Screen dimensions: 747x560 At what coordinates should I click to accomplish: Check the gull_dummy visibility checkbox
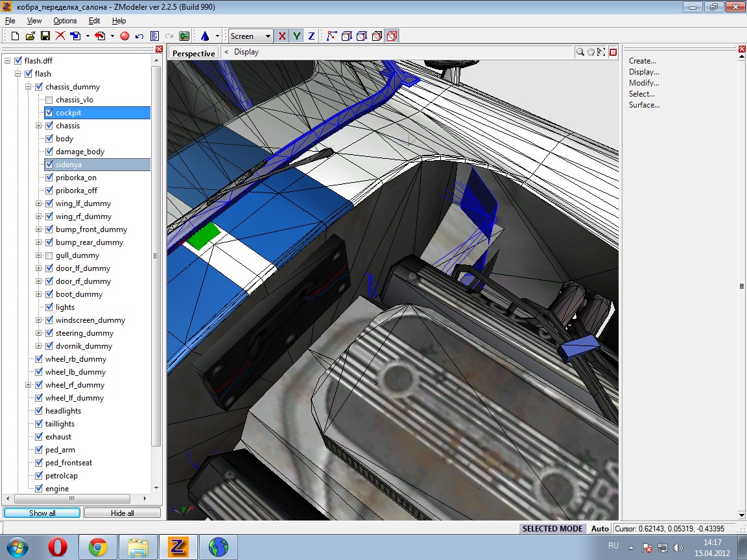pyautogui.click(x=49, y=255)
